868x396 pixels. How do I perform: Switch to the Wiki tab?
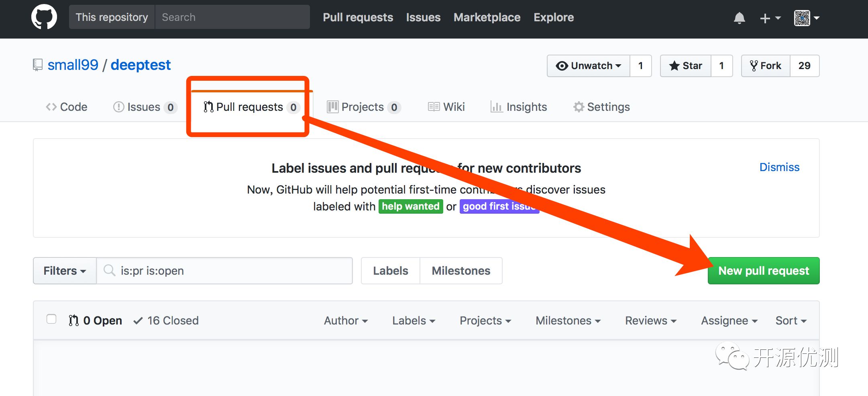coord(446,107)
